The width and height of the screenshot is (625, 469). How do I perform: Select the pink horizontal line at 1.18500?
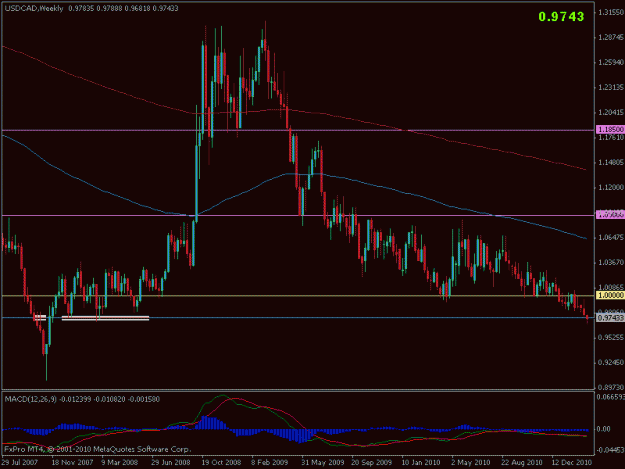[298, 130]
